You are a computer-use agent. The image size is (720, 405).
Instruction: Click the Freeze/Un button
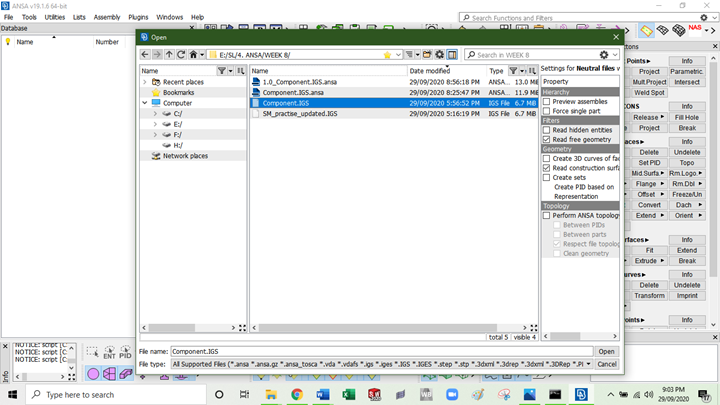point(687,194)
